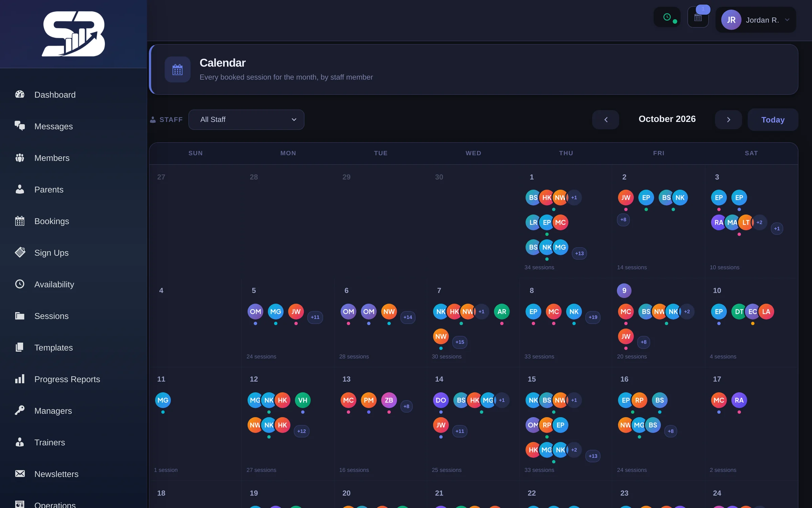Click the '2 sessions' count on October 17
Screen dimensions: 812x508
click(x=723, y=470)
